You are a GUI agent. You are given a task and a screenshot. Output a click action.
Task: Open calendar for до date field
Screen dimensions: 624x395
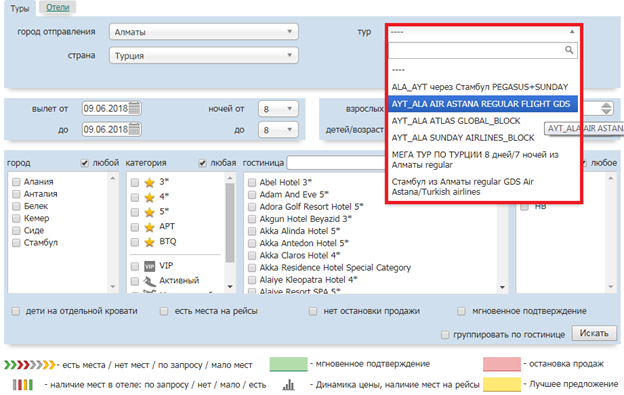135,129
